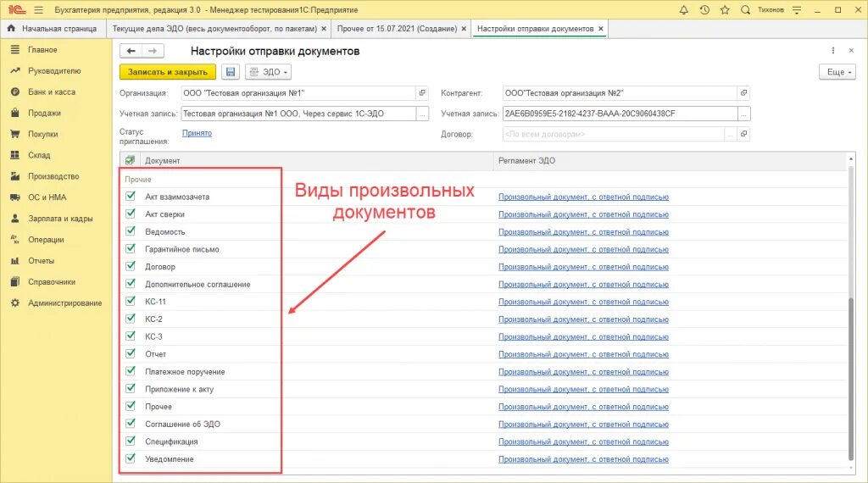This screenshot has height=483, width=868.
Task: Go back with the left arrow button
Action: (x=131, y=51)
